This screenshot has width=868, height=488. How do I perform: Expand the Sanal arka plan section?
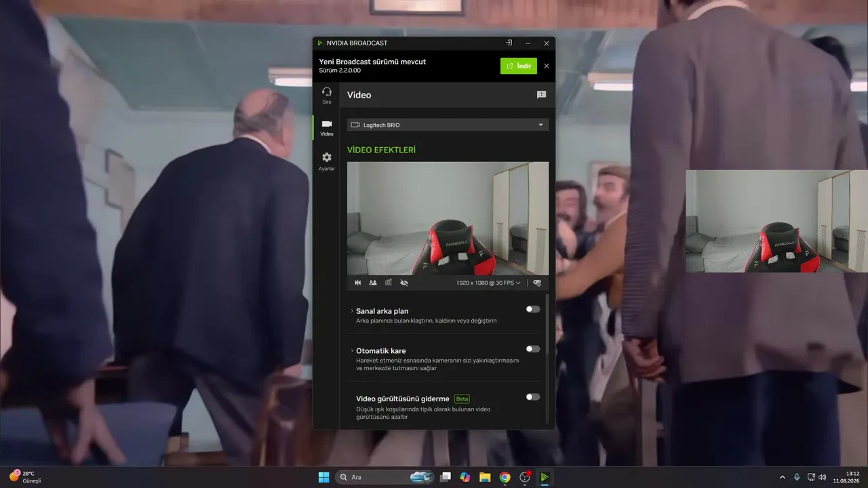tap(352, 311)
